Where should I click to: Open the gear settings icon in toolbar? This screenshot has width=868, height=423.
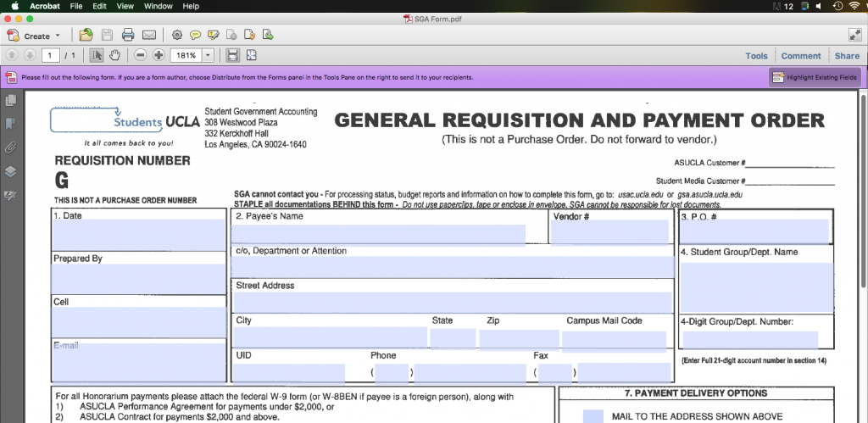coord(176,36)
